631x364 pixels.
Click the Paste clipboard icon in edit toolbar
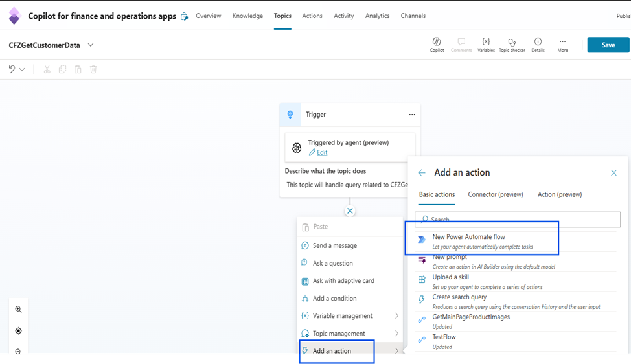click(78, 69)
